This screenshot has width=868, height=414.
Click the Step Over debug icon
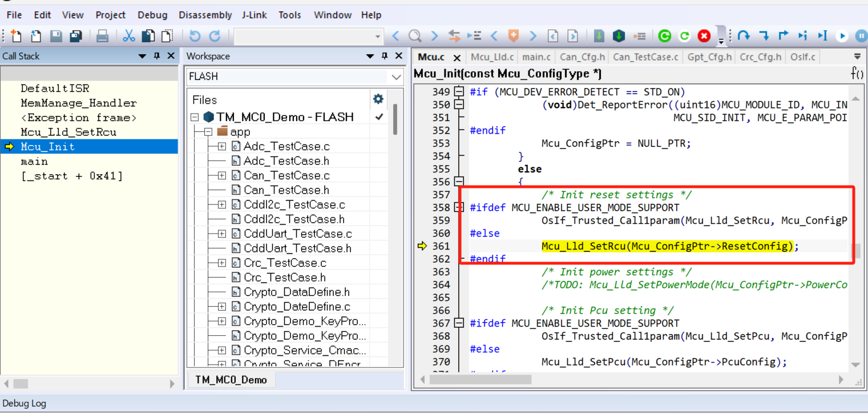point(743,36)
